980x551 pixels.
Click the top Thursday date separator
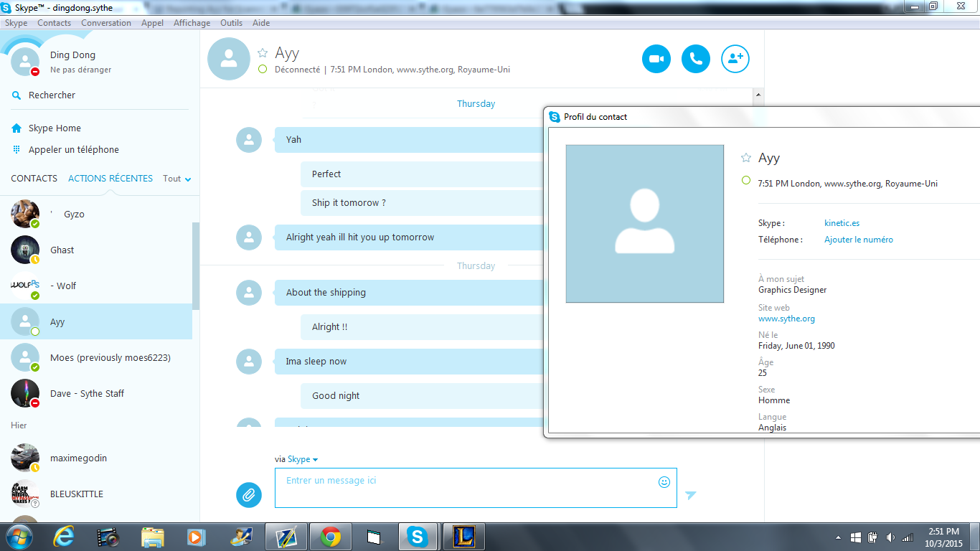coord(476,104)
